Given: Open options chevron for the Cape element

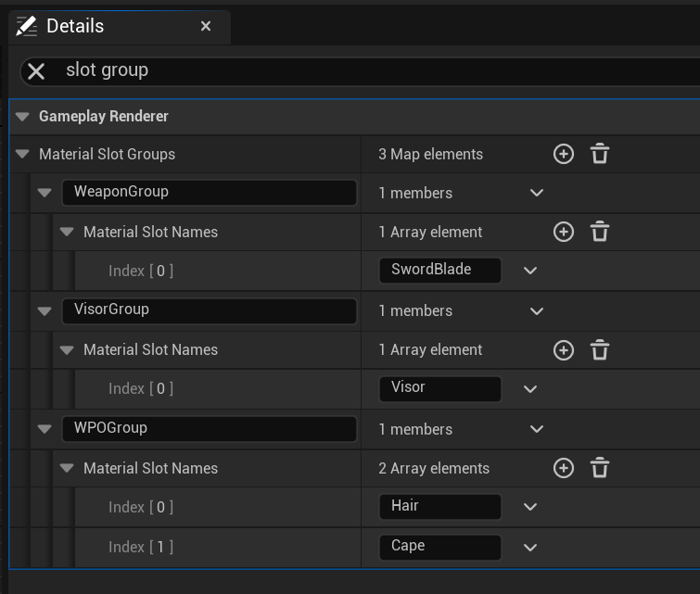Looking at the screenshot, I should click(530, 547).
